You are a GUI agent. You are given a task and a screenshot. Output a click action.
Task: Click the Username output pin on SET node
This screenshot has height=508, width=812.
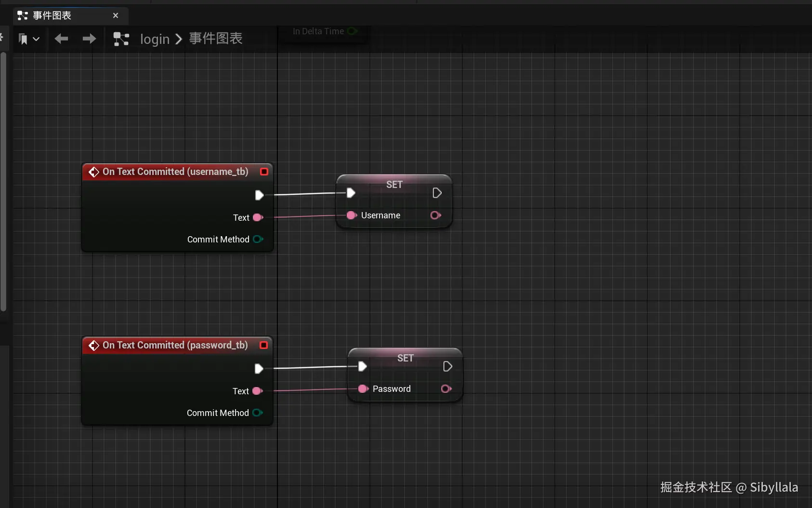[x=436, y=215]
